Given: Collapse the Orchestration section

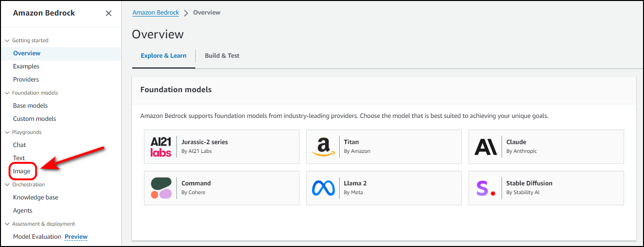Looking at the screenshot, I should click(7, 184).
